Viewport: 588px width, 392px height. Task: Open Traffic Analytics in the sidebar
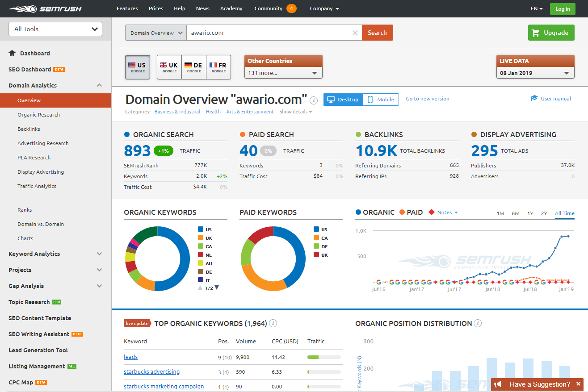pyautogui.click(x=37, y=186)
